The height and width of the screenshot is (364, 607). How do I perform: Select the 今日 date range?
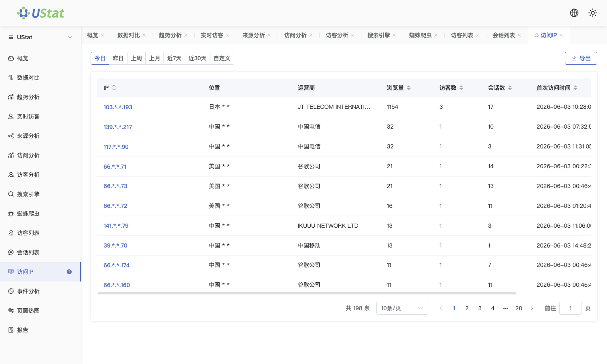click(100, 58)
